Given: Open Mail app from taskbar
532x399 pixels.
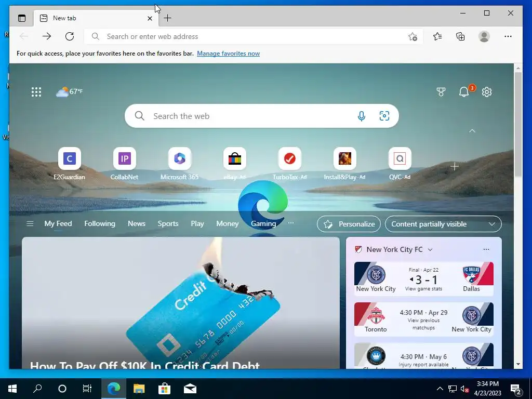Looking at the screenshot, I should pos(190,389).
